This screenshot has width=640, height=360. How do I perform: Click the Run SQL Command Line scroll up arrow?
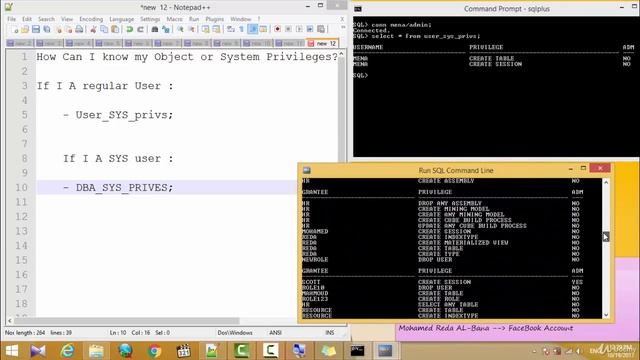point(606,182)
